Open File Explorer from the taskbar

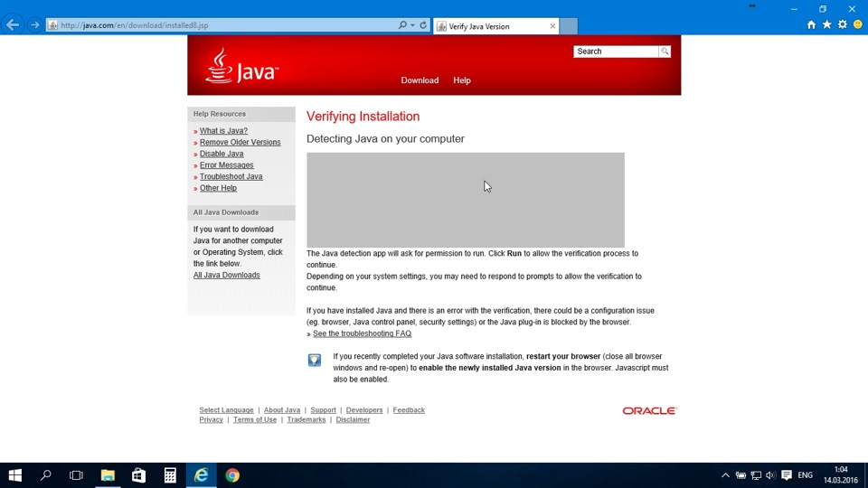tap(108, 475)
